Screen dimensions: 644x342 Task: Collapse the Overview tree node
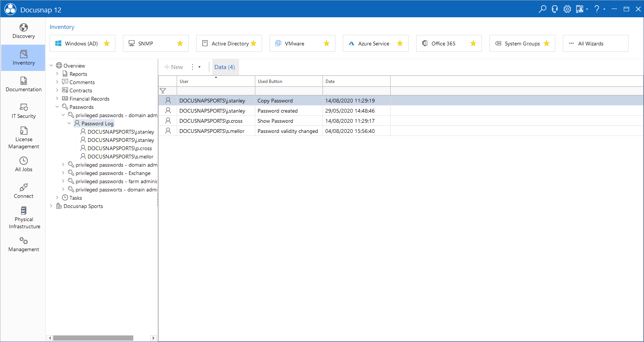[51, 66]
